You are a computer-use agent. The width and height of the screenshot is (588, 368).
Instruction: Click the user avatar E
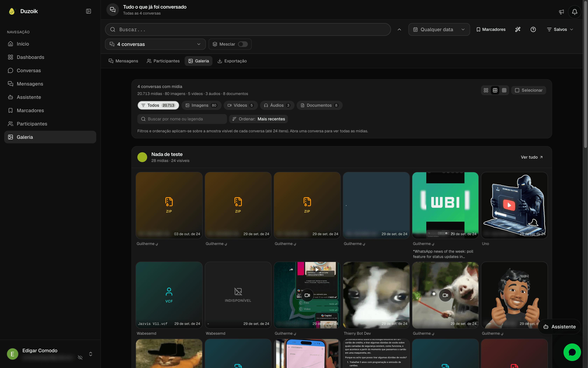[x=13, y=354]
